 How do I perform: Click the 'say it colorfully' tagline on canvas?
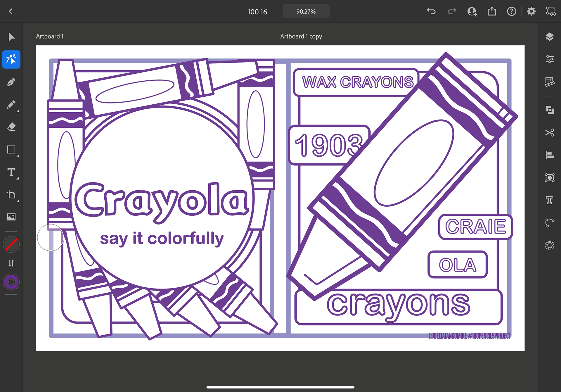[x=162, y=239]
